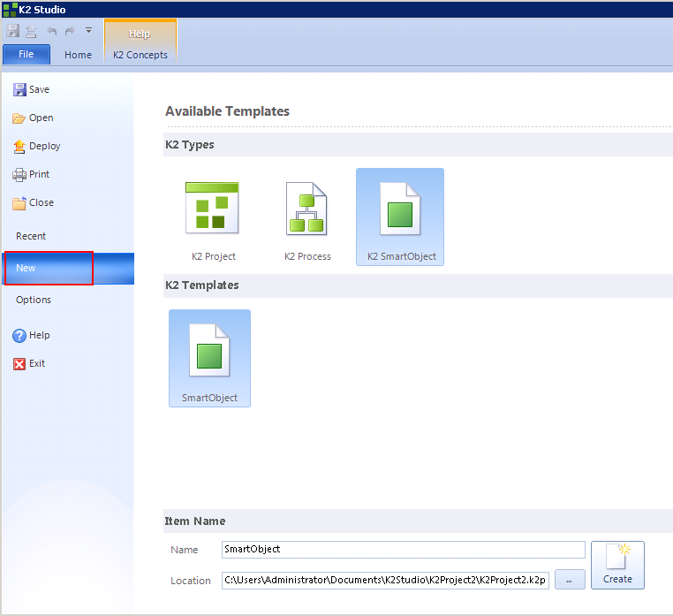Click the Available Templates heading
This screenshot has height=616, width=673.
(228, 111)
